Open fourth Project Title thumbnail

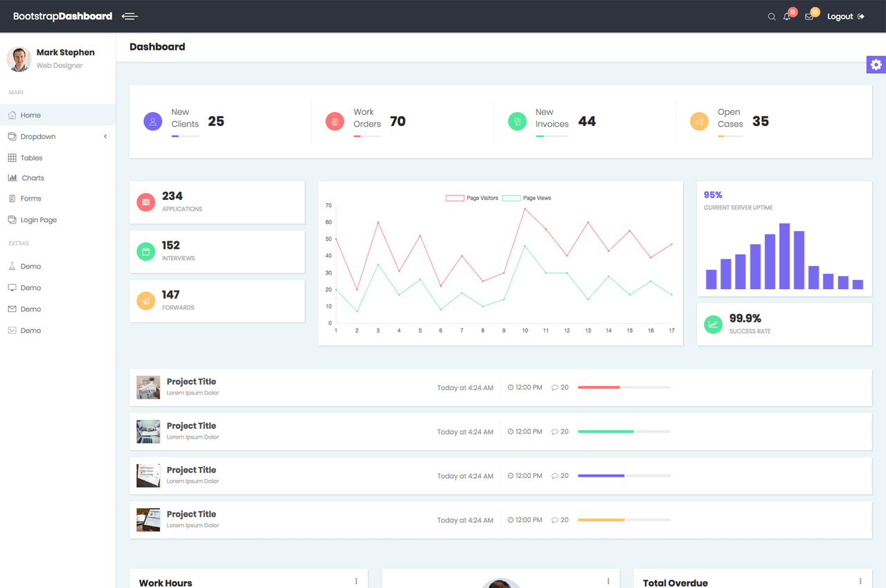tap(148, 520)
